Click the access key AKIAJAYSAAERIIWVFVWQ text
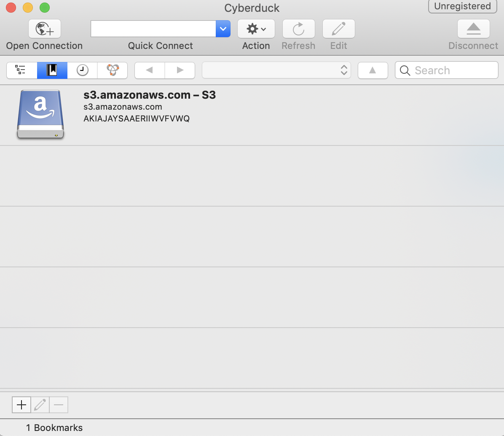This screenshot has height=436, width=504. pyautogui.click(x=137, y=118)
